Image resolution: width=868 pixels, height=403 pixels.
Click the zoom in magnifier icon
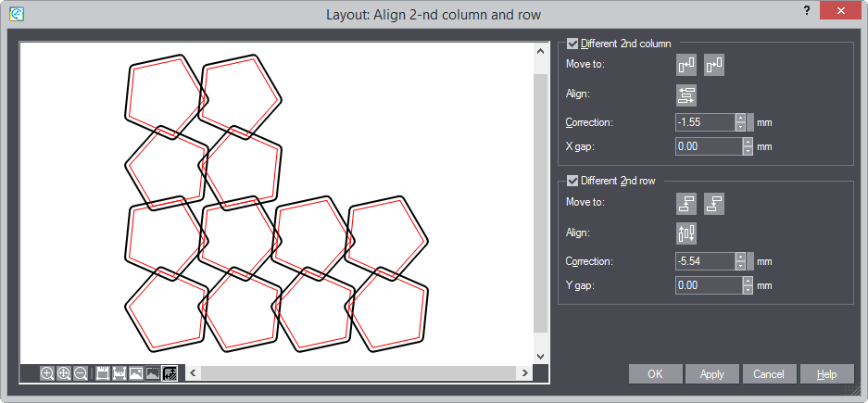(47, 373)
